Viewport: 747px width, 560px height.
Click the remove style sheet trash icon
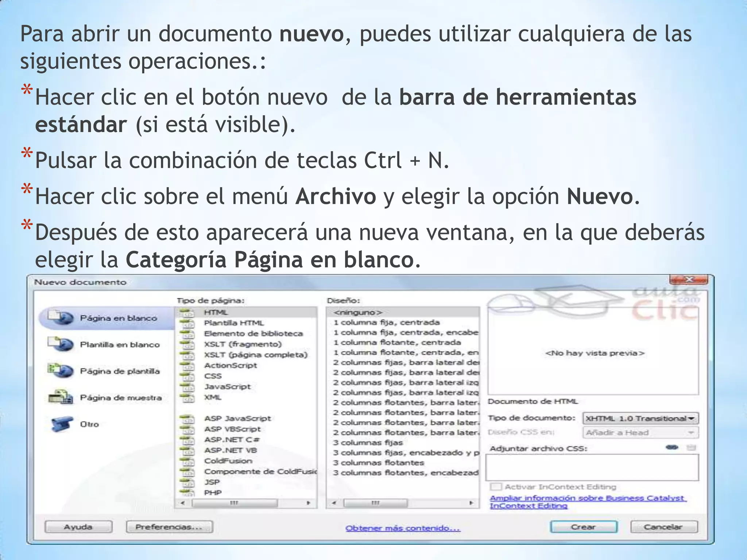[x=691, y=447]
